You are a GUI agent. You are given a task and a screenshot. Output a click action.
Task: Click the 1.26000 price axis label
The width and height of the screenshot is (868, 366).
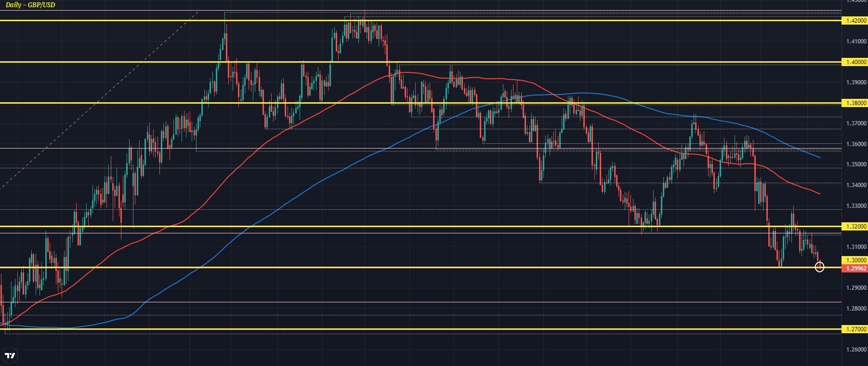(856, 350)
